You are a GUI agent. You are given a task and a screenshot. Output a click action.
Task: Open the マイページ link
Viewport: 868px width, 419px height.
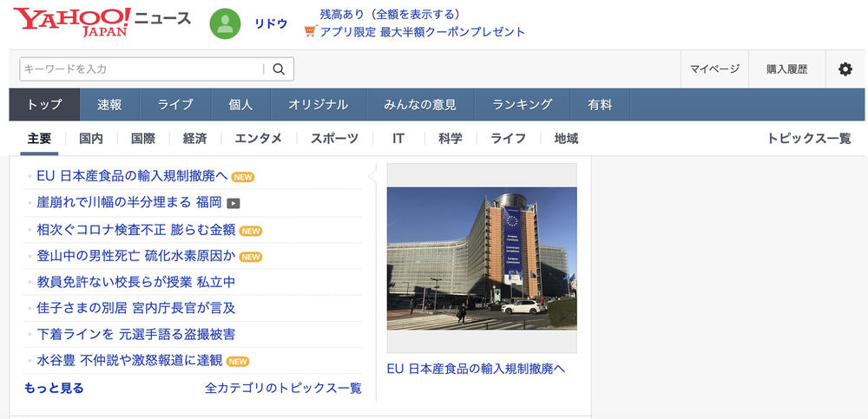click(714, 69)
